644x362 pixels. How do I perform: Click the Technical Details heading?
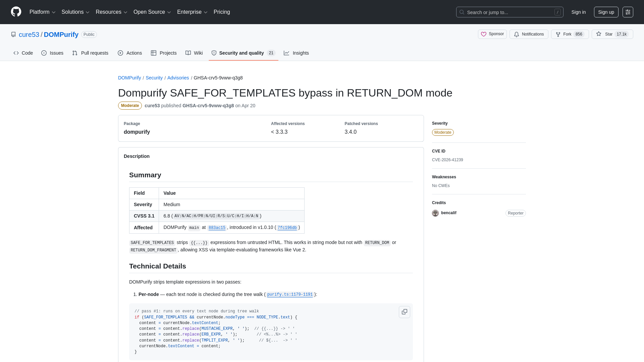pyautogui.click(x=158, y=266)
